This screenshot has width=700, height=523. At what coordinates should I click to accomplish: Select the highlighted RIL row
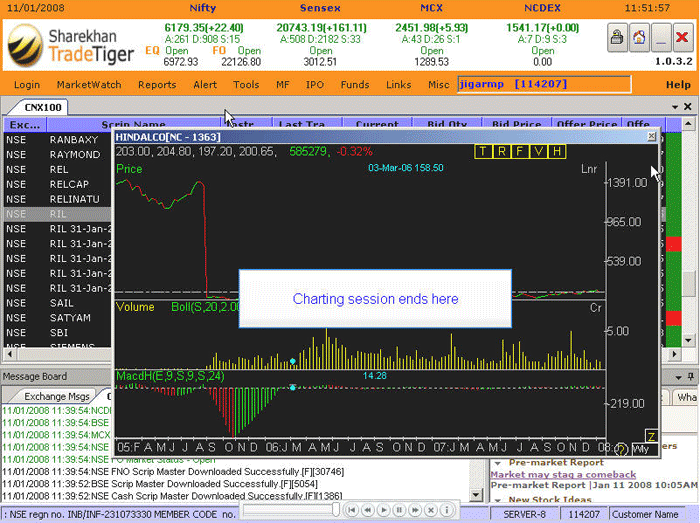click(57, 214)
